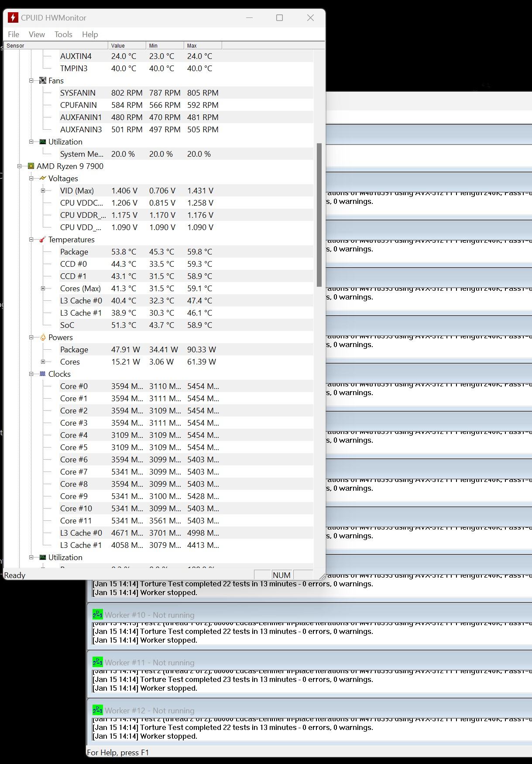Collapse the Powers tree node
Screen dimensions: 532x764
31,337
